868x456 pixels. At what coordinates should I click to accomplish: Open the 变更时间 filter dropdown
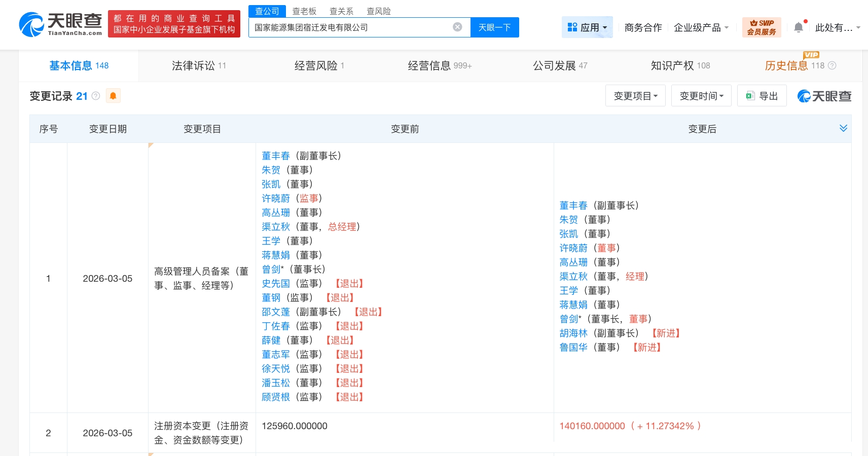click(x=701, y=96)
